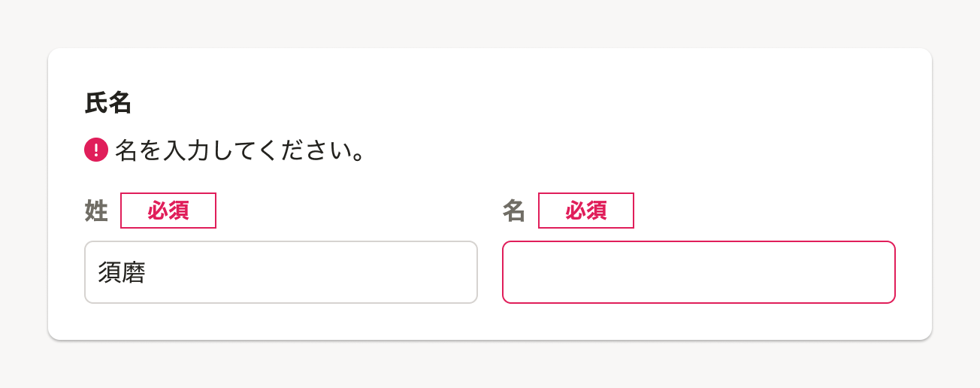Click the alert symbol before the error text
Screen dimensions: 980x388
click(x=96, y=150)
